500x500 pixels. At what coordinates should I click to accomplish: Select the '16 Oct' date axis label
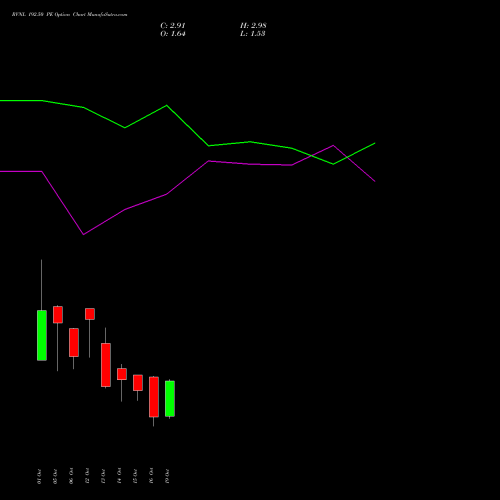coord(151,476)
